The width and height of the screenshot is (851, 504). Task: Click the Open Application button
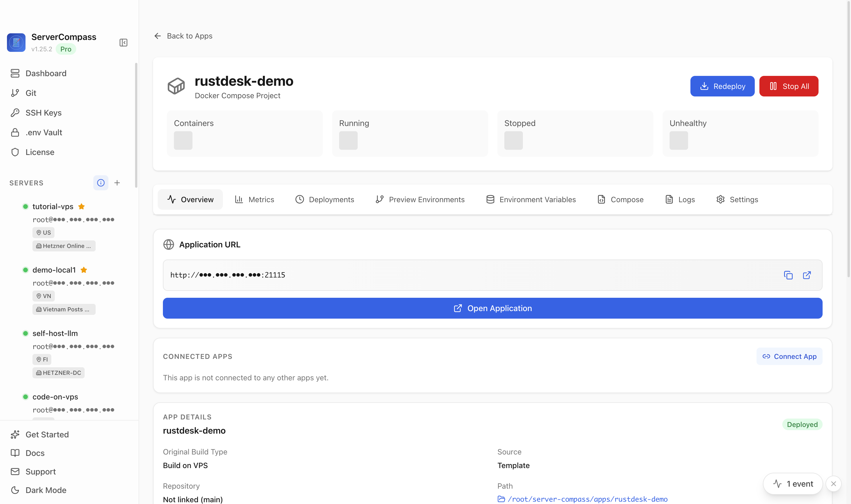492,308
